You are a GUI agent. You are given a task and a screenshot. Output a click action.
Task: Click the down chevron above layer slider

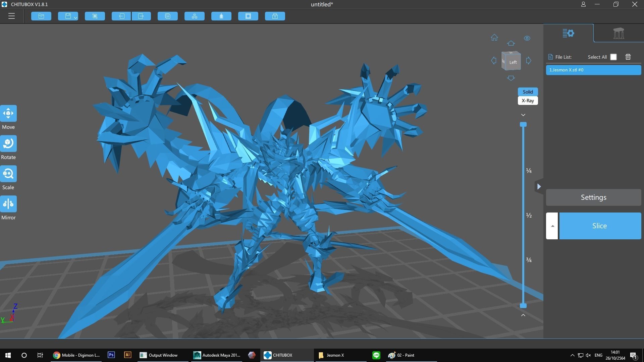click(x=523, y=115)
